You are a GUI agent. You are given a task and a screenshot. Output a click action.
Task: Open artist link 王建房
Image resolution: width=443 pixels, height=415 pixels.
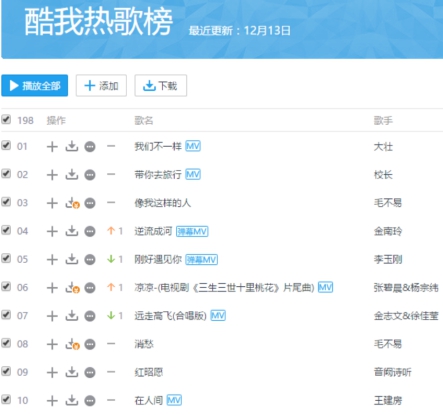click(388, 400)
